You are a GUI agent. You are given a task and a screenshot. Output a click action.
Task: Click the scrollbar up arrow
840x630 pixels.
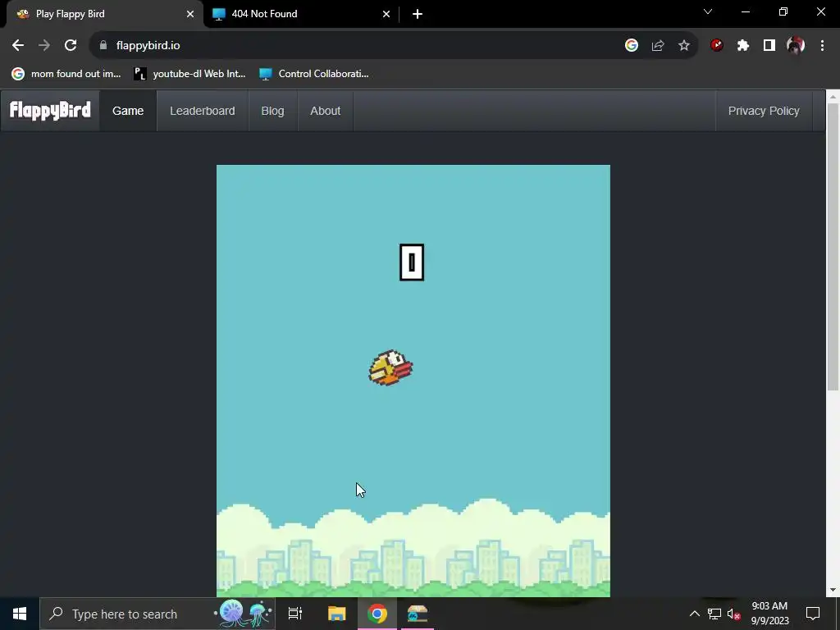point(833,97)
